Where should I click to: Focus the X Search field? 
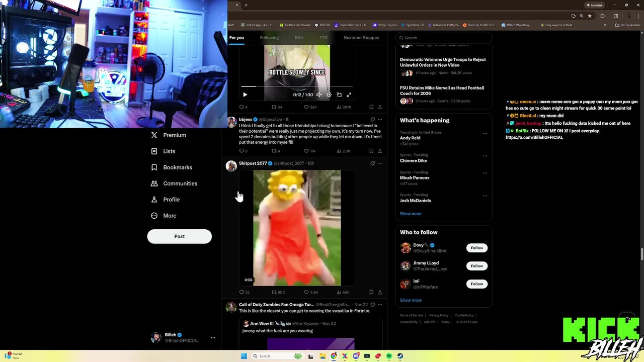[x=443, y=38]
